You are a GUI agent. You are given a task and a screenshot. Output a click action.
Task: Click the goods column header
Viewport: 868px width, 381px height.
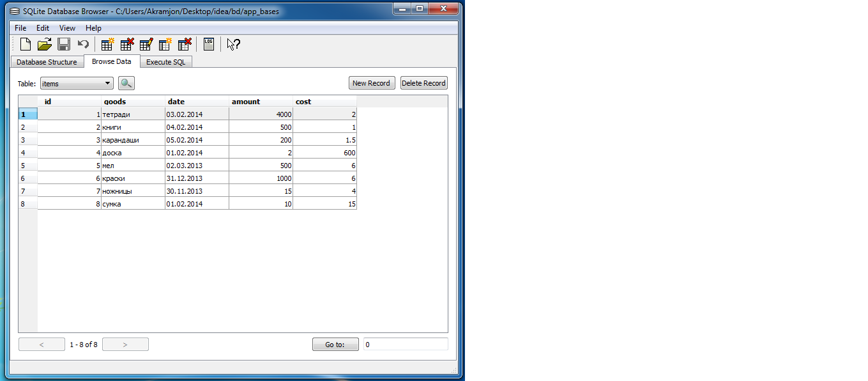(x=133, y=102)
